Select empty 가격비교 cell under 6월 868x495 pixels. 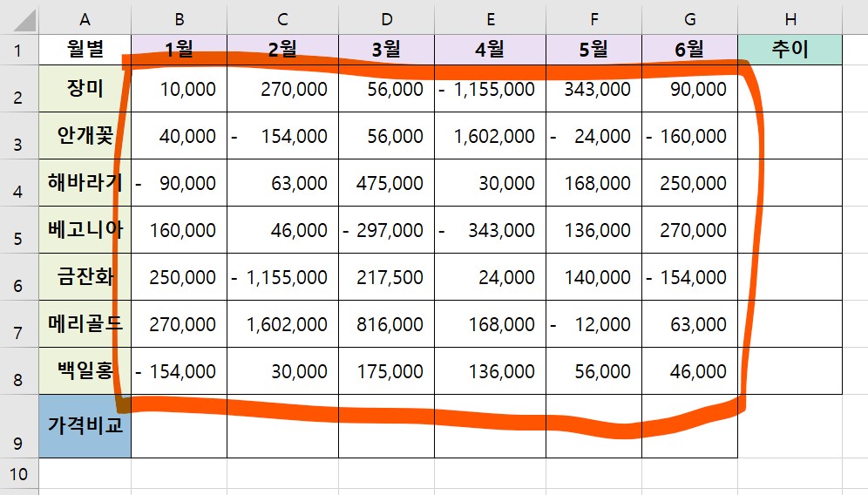pos(689,426)
